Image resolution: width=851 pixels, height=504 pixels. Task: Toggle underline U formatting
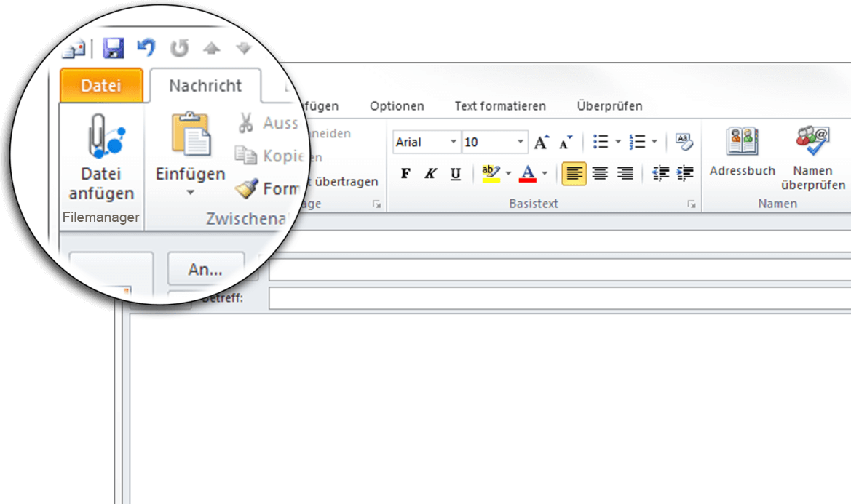click(x=456, y=173)
